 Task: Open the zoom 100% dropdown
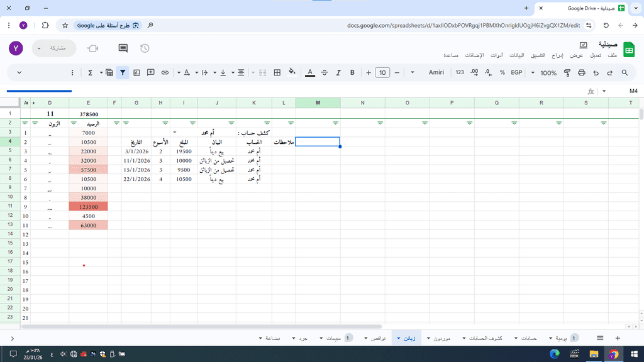click(544, 73)
